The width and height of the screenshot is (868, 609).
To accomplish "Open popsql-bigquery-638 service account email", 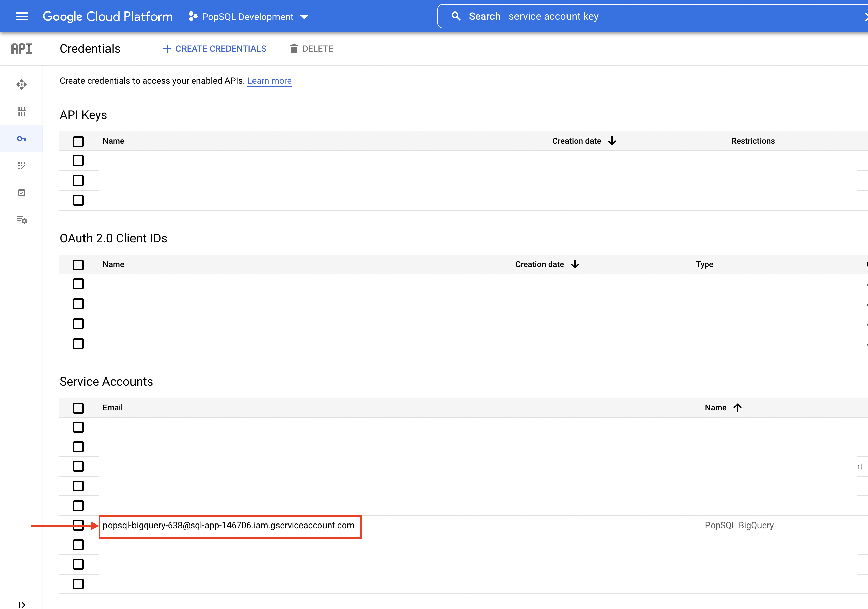I will tap(228, 525).
